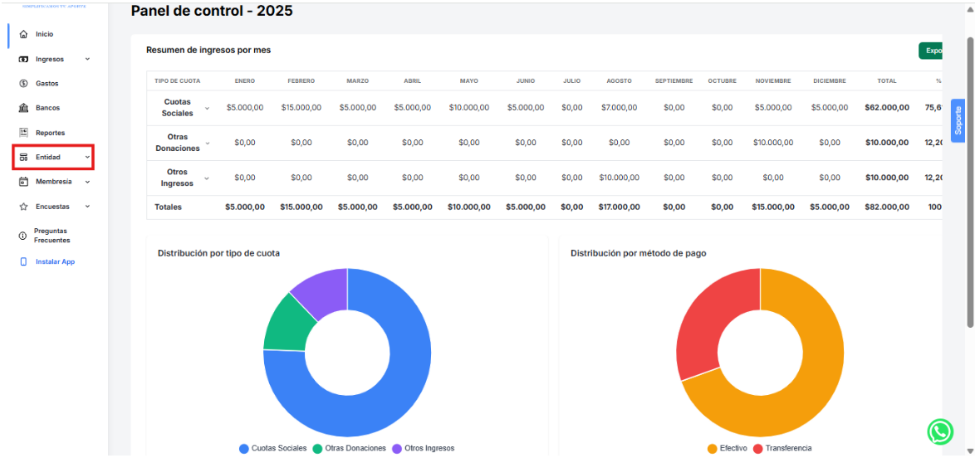Click the Encuestas star icon
This screenshot has height=463, width=980.
tap(23, 207)
